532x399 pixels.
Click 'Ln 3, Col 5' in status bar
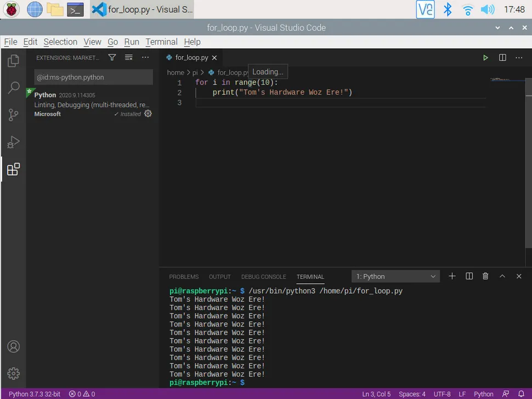(376, 394)
